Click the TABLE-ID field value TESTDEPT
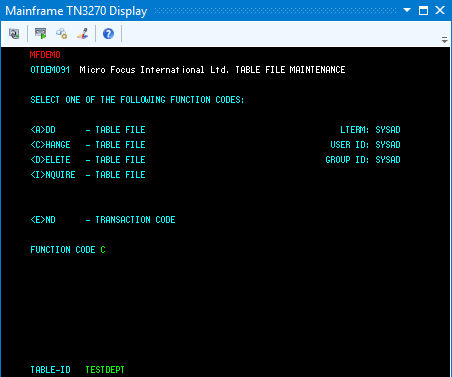 tap(105, 370)
